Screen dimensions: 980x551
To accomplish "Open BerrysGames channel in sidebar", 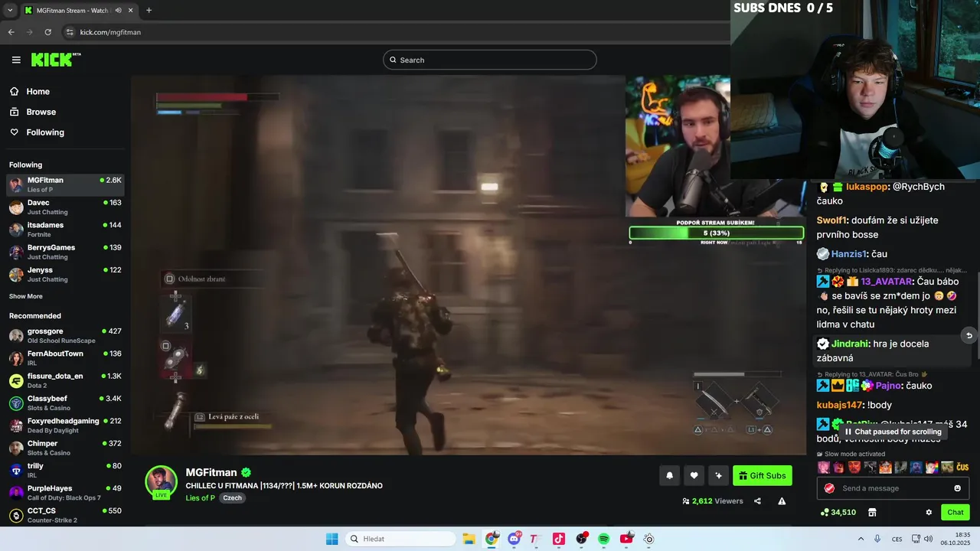I will (x=64, y=252).
